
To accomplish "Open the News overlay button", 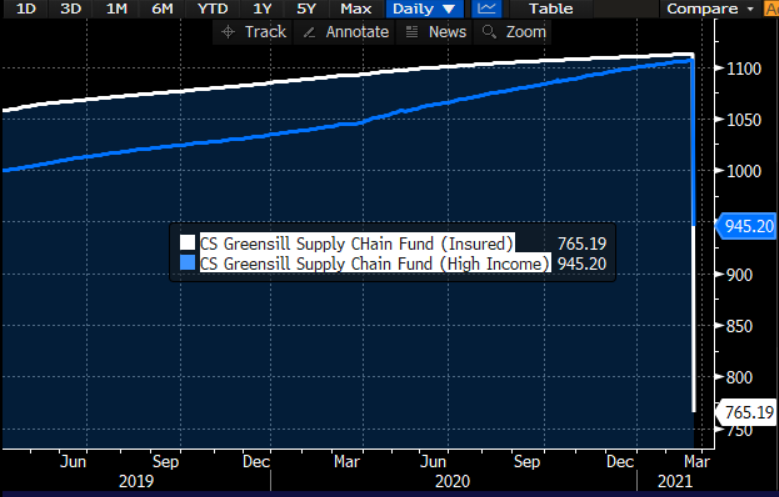I will click(x=436, y=32).
